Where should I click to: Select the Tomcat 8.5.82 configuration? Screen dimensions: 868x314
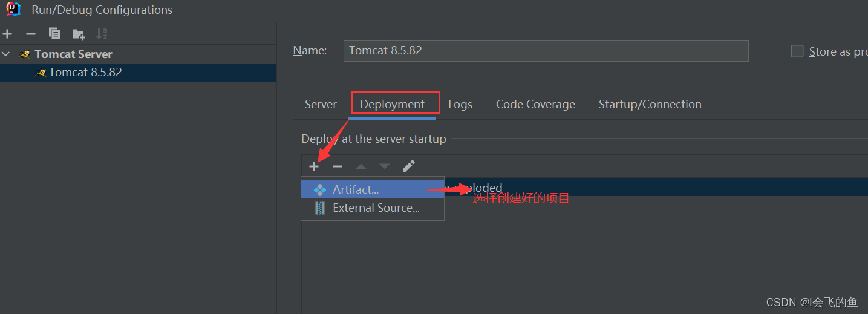click(x=138, y=73)
